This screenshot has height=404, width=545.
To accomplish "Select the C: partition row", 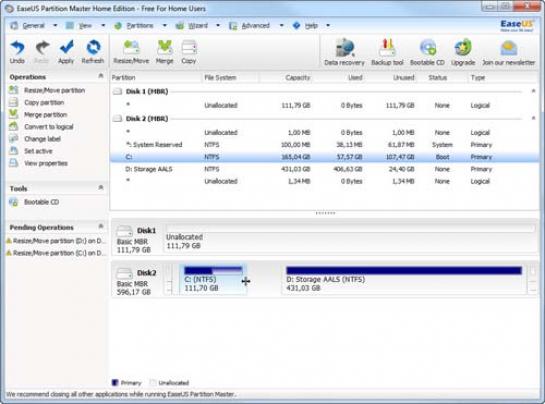I will (324, 157).
